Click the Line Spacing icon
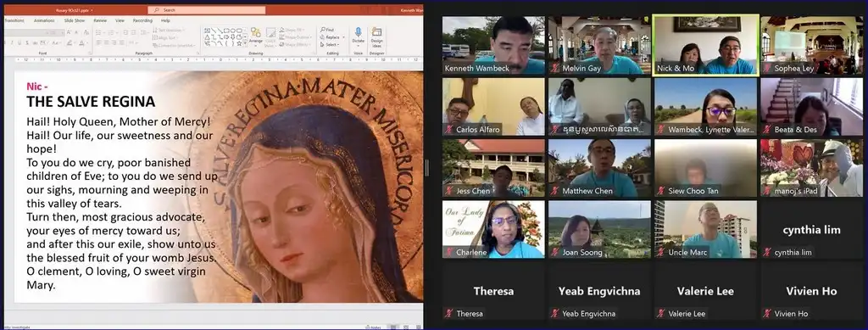868x330 pixels. (142, 32)
